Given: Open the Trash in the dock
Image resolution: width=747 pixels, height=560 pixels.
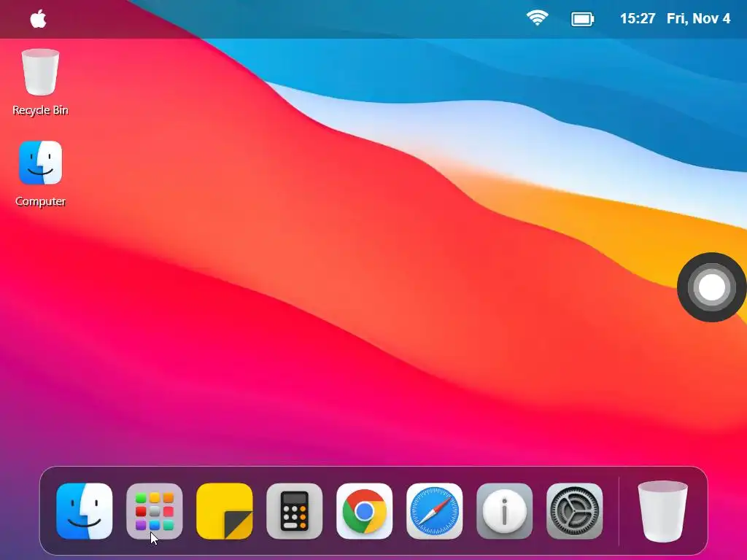Looking at the screenshot, I should 662,511.
